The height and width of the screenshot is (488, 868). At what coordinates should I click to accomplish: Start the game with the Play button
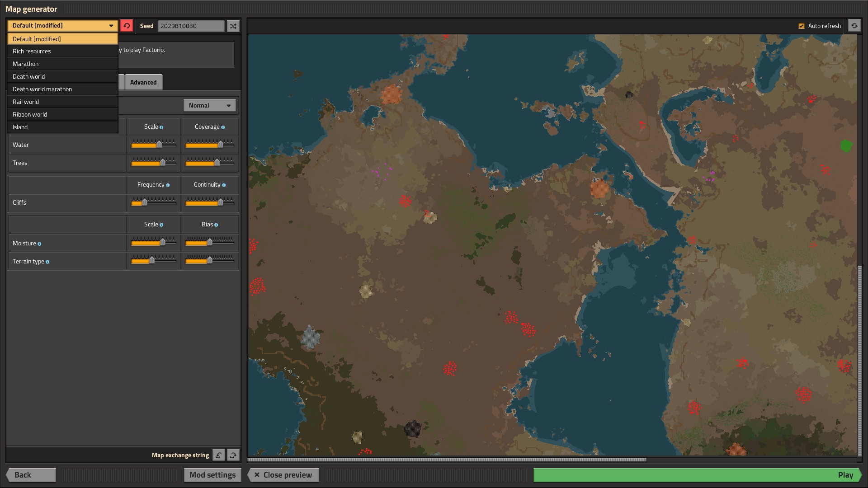click(698, 475)
